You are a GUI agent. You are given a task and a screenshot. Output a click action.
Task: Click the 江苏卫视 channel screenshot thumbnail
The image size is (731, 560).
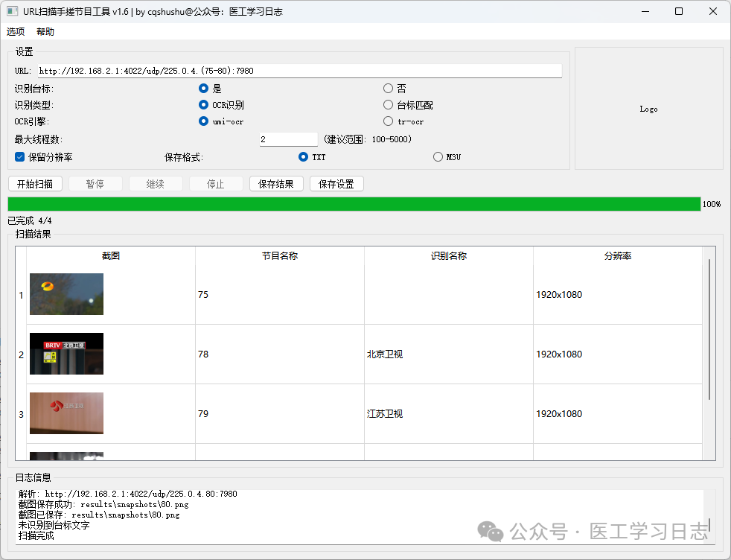[66, 413]
